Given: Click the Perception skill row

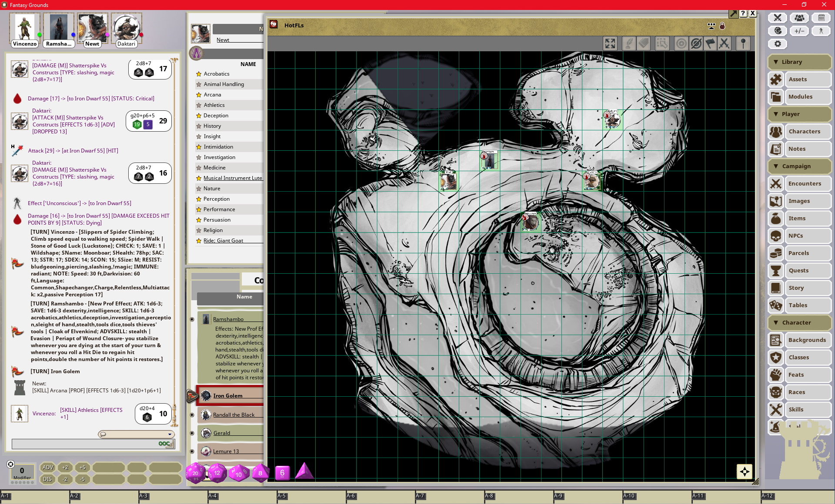Looking at the screenshot, I should [x=229, y=199].
